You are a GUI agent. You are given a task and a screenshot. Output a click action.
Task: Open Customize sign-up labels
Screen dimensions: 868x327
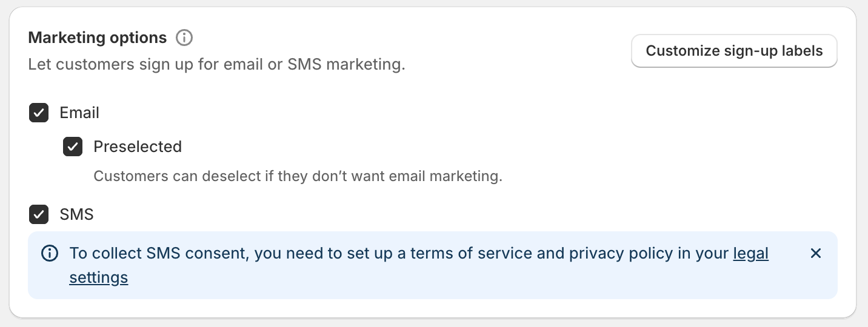pyautogui.click(x=734, y=51)
